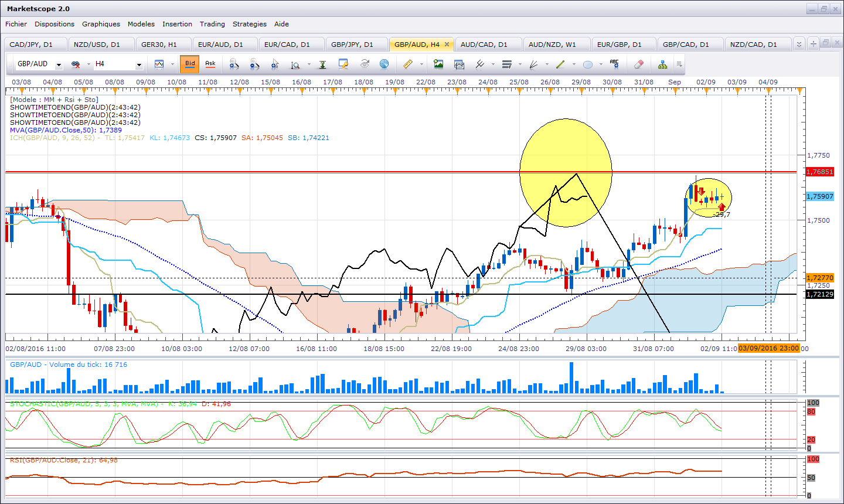Image resolution: width=844 pixels, height=504 pixels.
Task: Click the add indicator chart icon
Action: [x=159, y=64]
